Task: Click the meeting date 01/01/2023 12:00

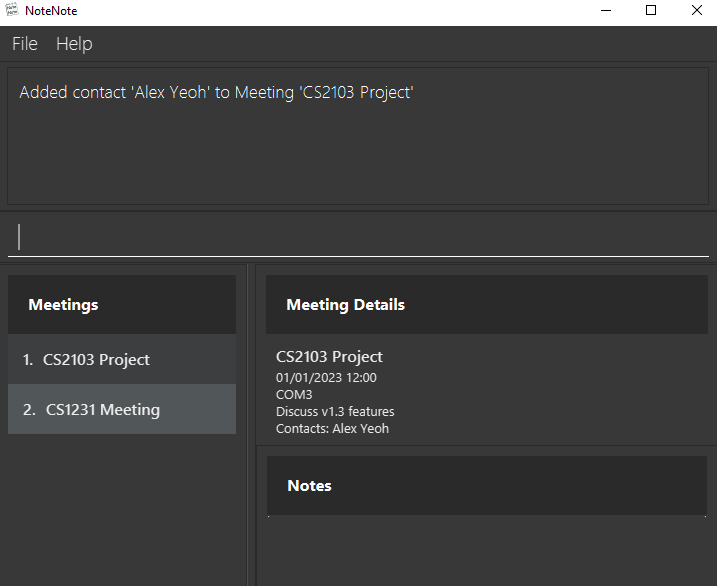Action: [326, 378]
